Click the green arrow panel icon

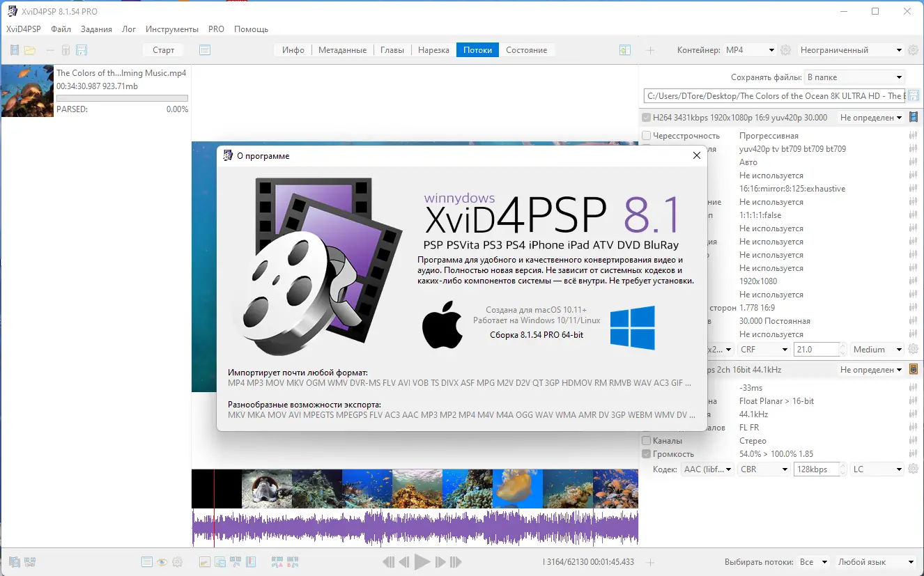[x=625, y=50]
